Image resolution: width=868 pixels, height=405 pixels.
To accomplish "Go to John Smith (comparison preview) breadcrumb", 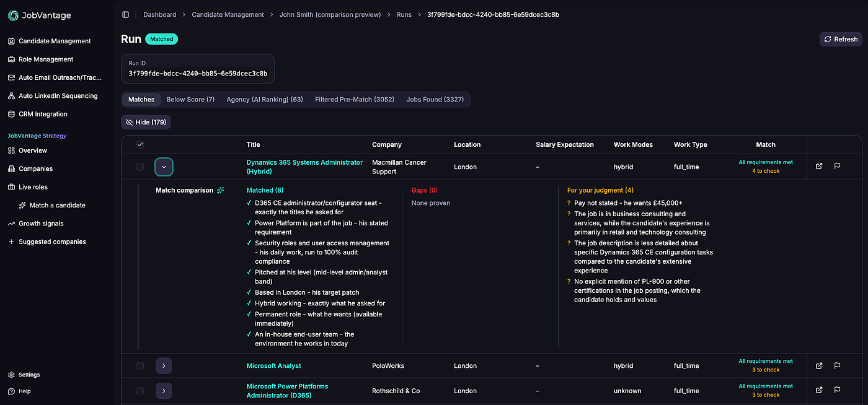I will [x=330, y=14].
